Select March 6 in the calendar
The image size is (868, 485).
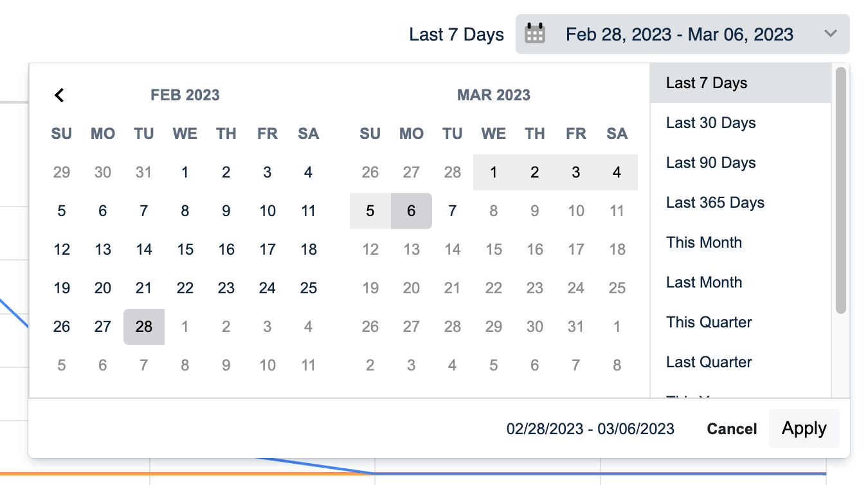coord(411,211)
